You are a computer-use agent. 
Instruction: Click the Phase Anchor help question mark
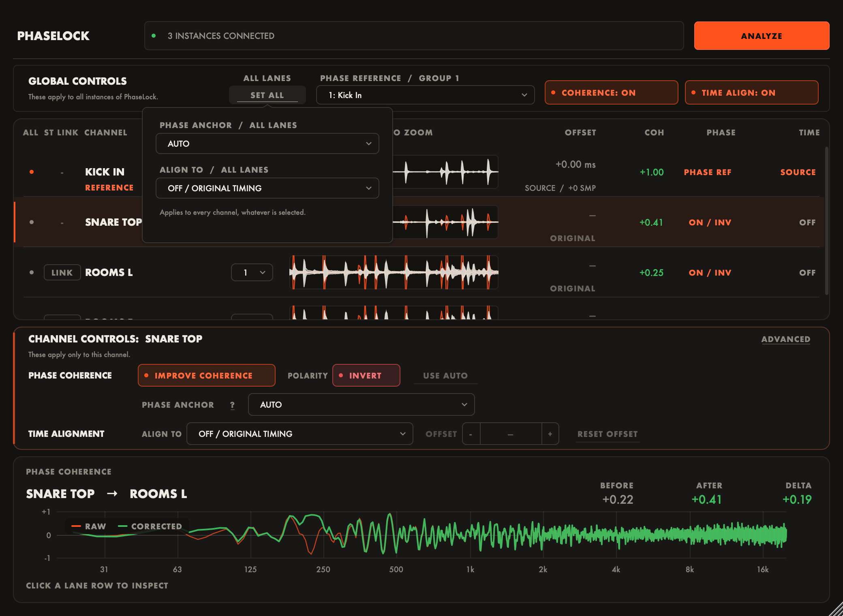tap(232, 405)
